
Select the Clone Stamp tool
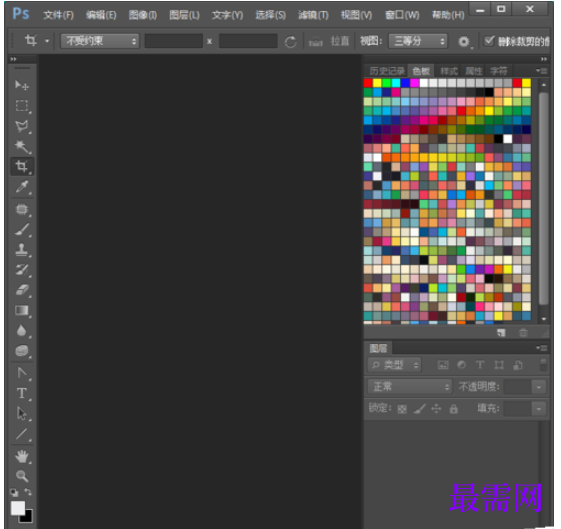pyautogui.click(x=21, y=250)
